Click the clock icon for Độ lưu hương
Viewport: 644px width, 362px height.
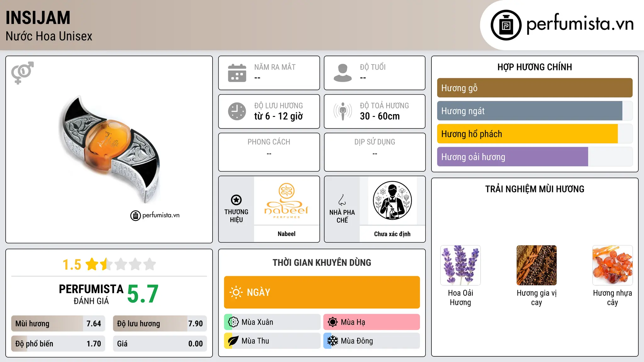point(237,111)
